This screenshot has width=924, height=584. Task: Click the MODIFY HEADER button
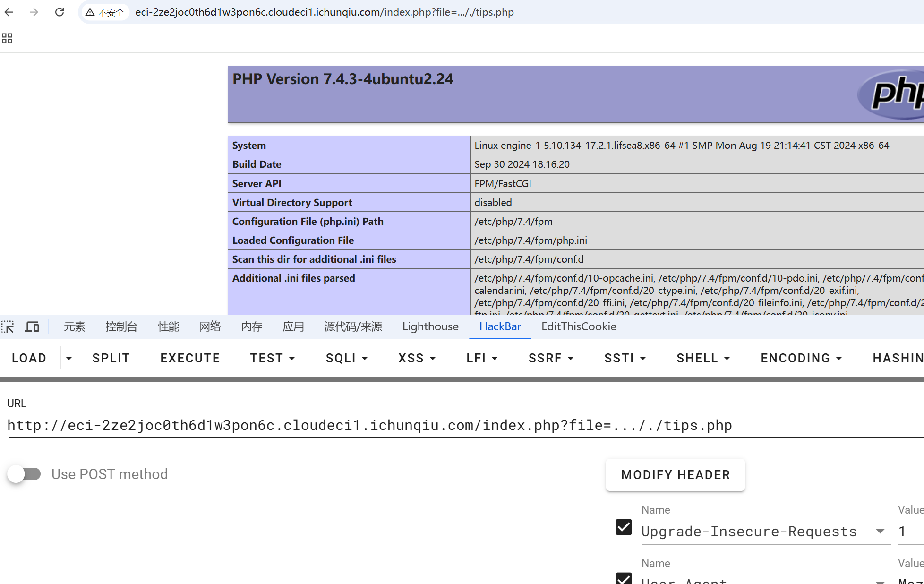[675, 475]
